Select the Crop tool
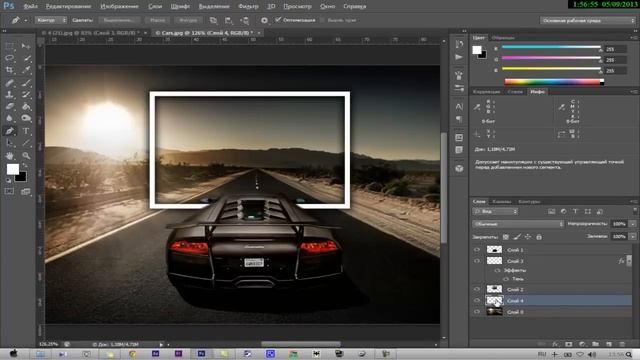 tap(9, 70)
